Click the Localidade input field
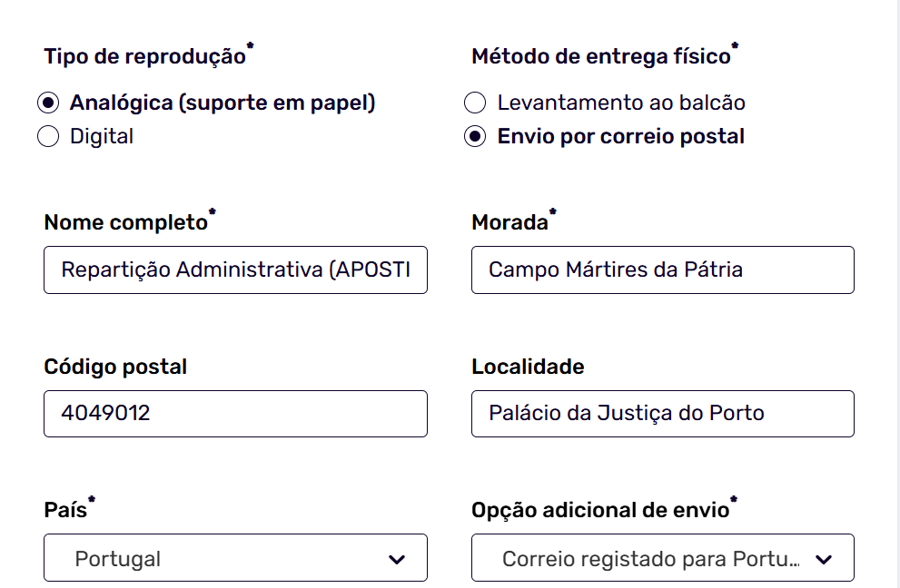900x588 pixels. (662, 414)
